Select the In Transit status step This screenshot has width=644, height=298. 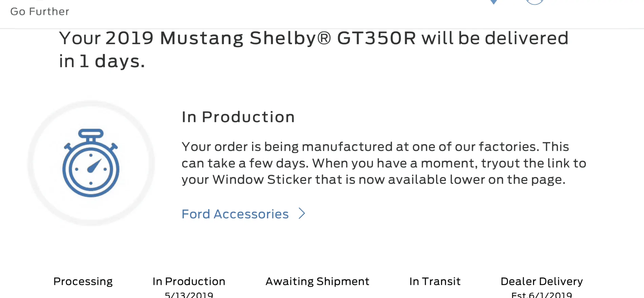[x=435, y=281]
